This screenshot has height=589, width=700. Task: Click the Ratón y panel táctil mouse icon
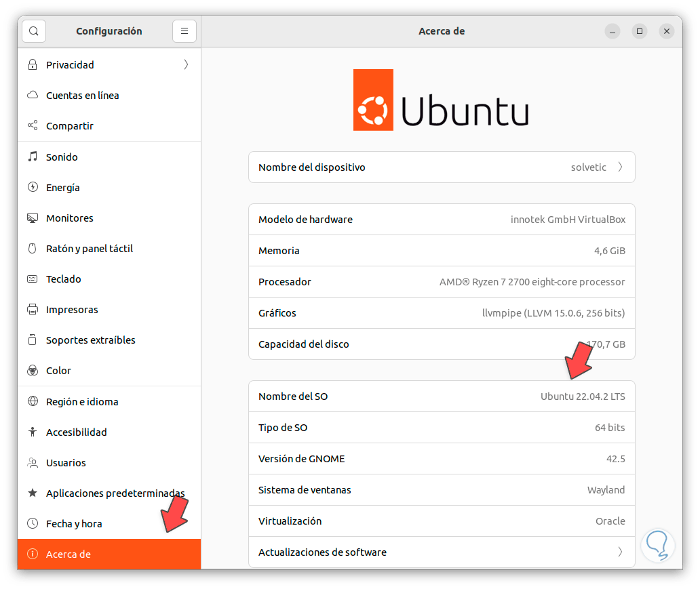click(33, 248)
